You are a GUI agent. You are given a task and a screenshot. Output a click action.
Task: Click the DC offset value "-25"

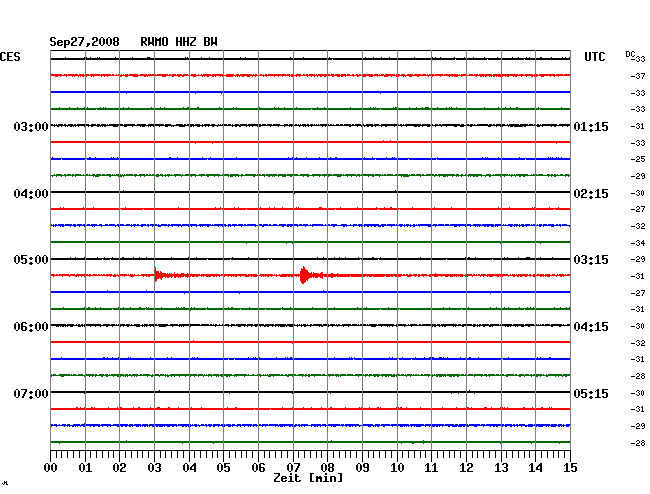tap(638, 159)
